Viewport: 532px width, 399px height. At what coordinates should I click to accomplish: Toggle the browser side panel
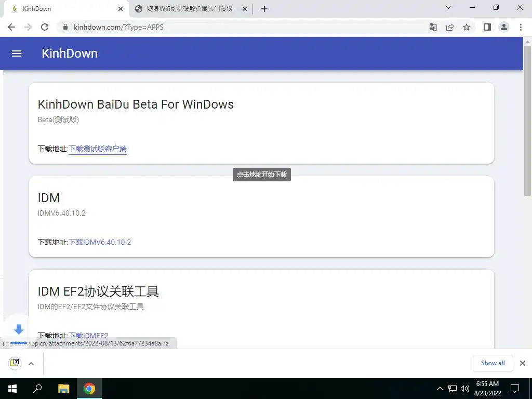(x=487, y=27)
